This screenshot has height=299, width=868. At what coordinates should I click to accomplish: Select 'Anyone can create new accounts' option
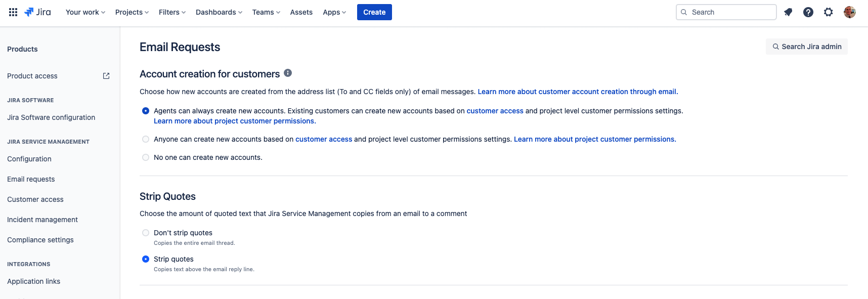coord(146,139)
